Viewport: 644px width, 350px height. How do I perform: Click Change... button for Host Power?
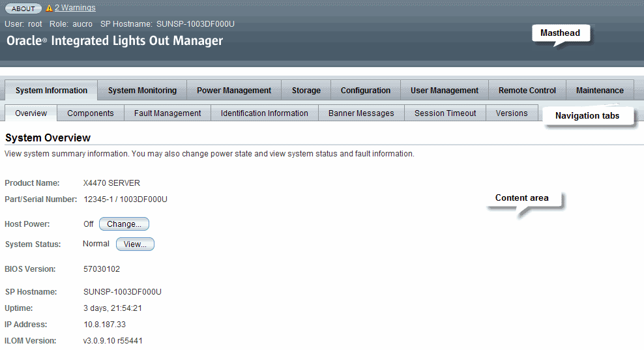(124, 224)
